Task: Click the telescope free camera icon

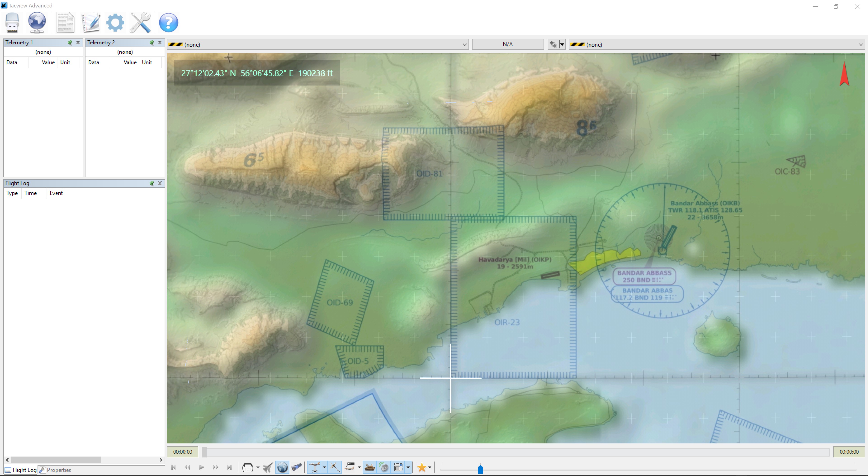Action: pyautogui.click(x=296, y=467)
